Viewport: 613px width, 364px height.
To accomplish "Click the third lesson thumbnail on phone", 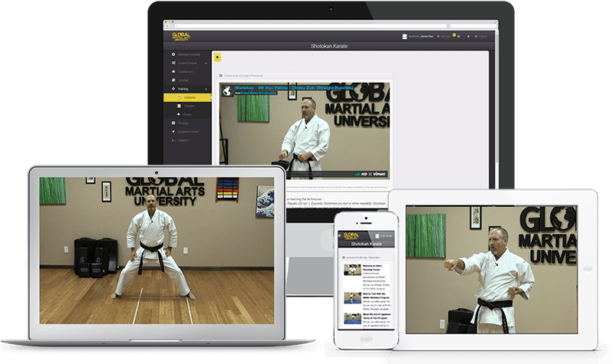I will (x=352, y=318).
